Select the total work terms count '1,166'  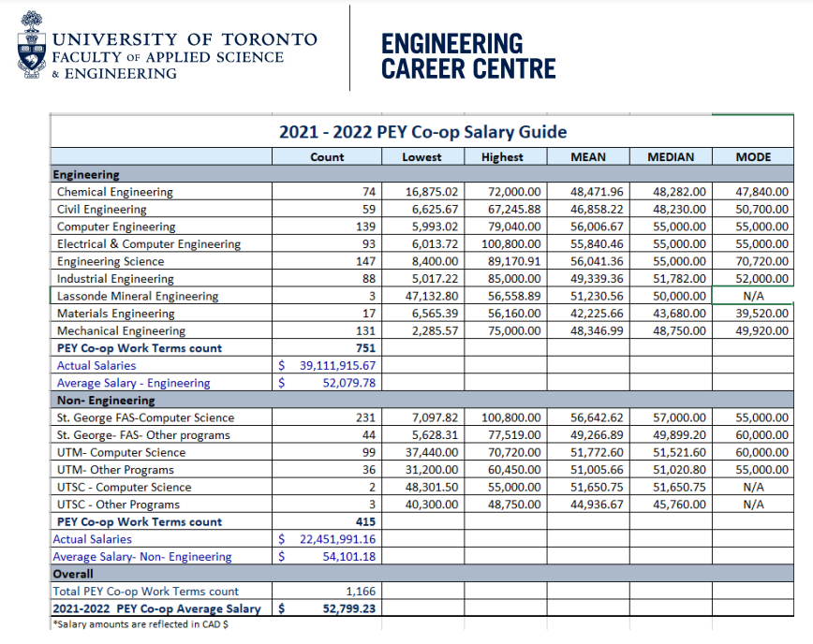[x=361, y=592]
